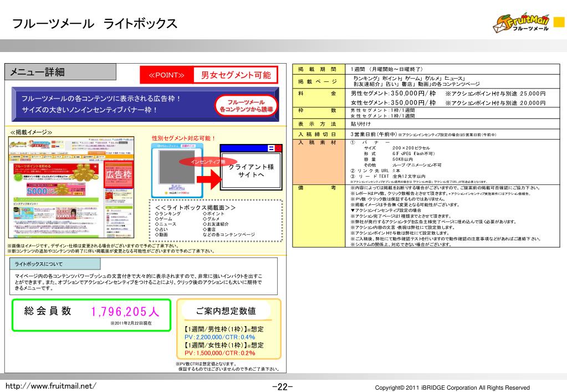Open the http://www.fruitmail.net/ link in the footer

click(x=51, y=386)
